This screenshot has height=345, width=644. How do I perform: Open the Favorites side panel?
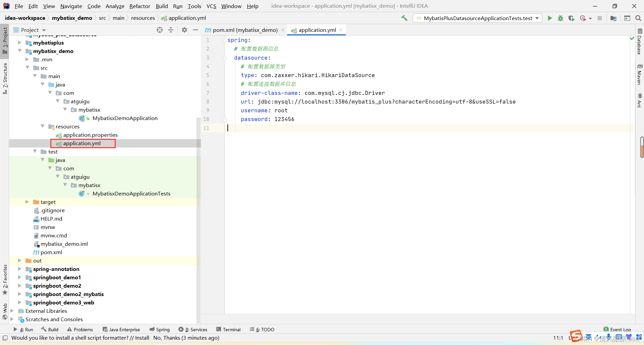pos(5,280)
